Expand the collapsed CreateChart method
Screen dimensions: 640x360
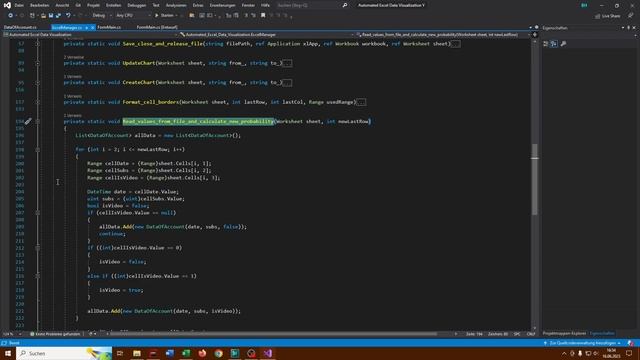(x=38, y=82)
